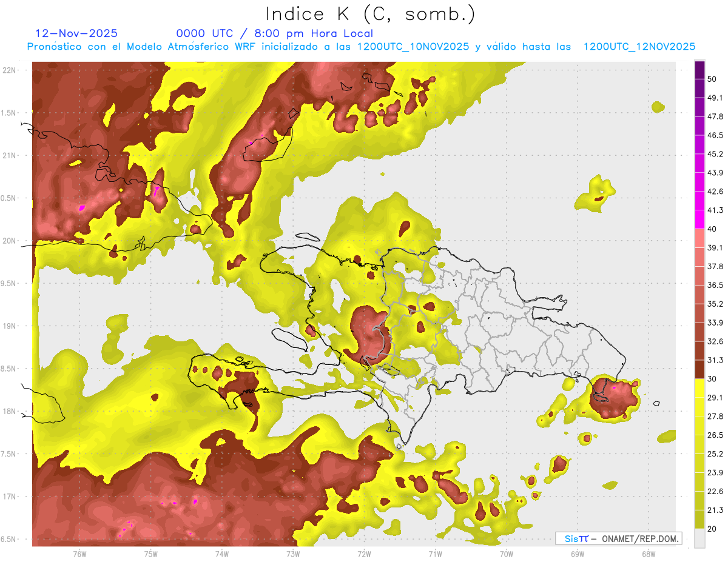Viewport: 728px width, 562px height.
Task: Click the "41.3" color bar label
Action: pyautogui.click(x=715, y=210)
